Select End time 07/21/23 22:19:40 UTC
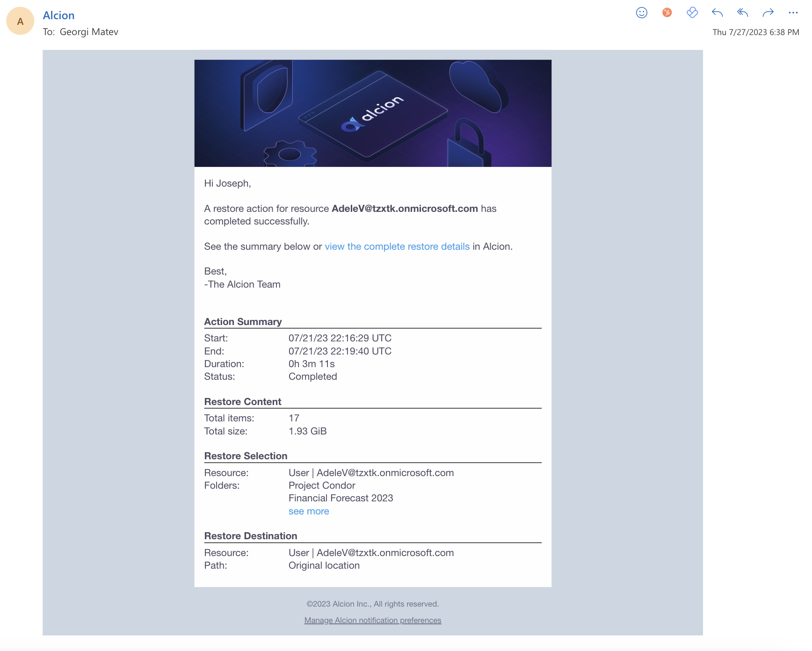Viewport: 812px width, 651px height. (340, 351)
